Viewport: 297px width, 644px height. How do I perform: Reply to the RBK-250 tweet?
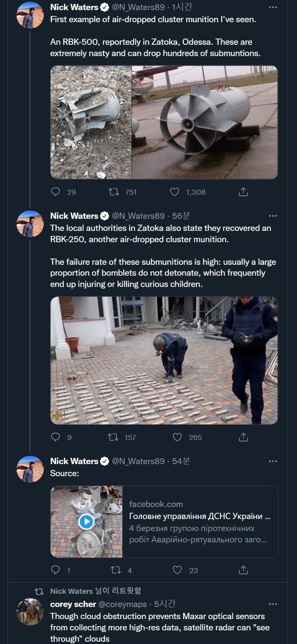click(56, 437)
